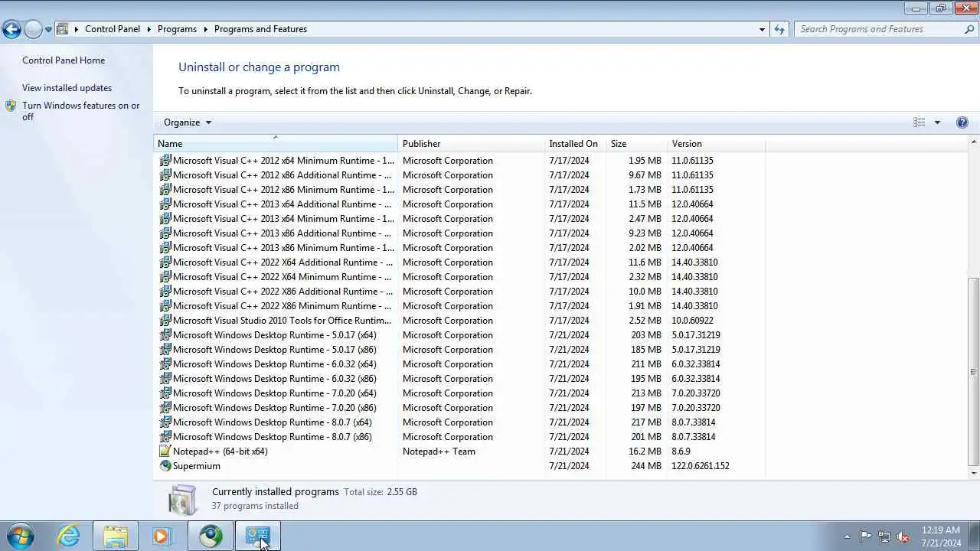
Task: Open Windows Media Player from taskbar
Action: (x=162, y=536)
